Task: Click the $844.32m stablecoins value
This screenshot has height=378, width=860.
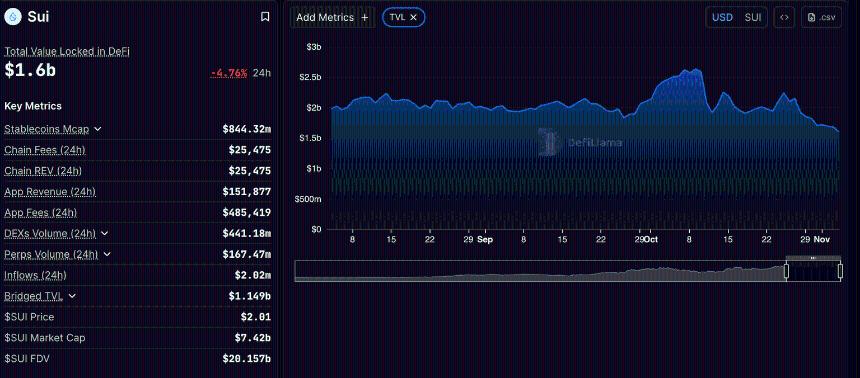Action: pos(246,129)
